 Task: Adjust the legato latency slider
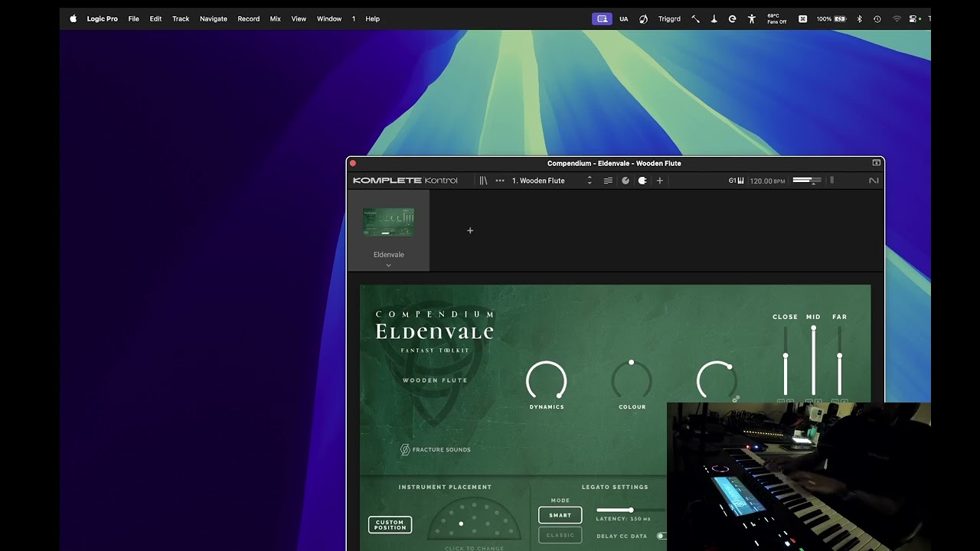pyautogui.click(x=631, y=510)
